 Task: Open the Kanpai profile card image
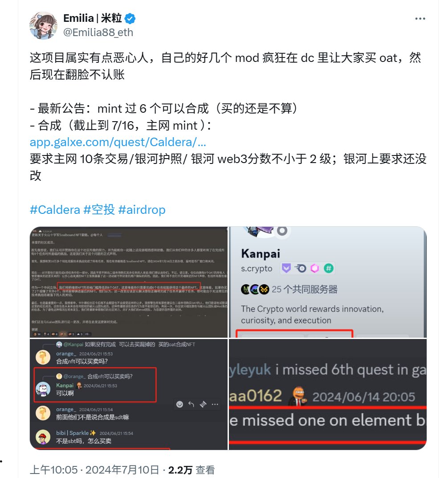(x=328, y=282)
